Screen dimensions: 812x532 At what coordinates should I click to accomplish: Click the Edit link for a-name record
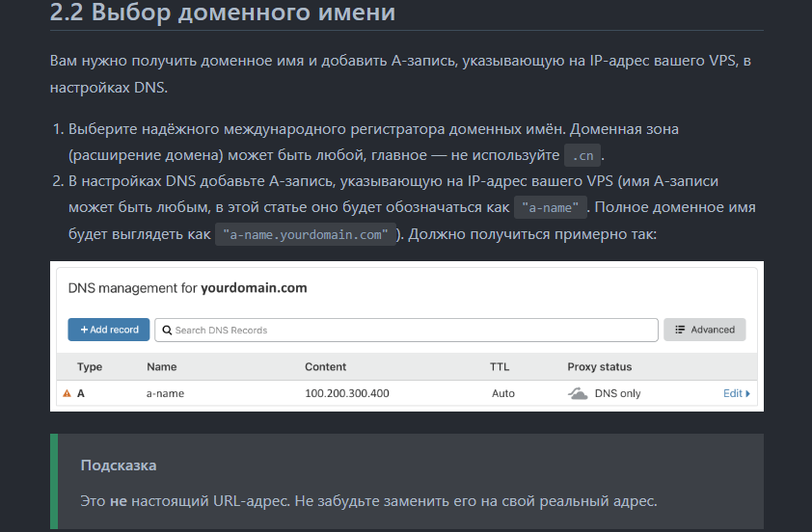point(732,393)
